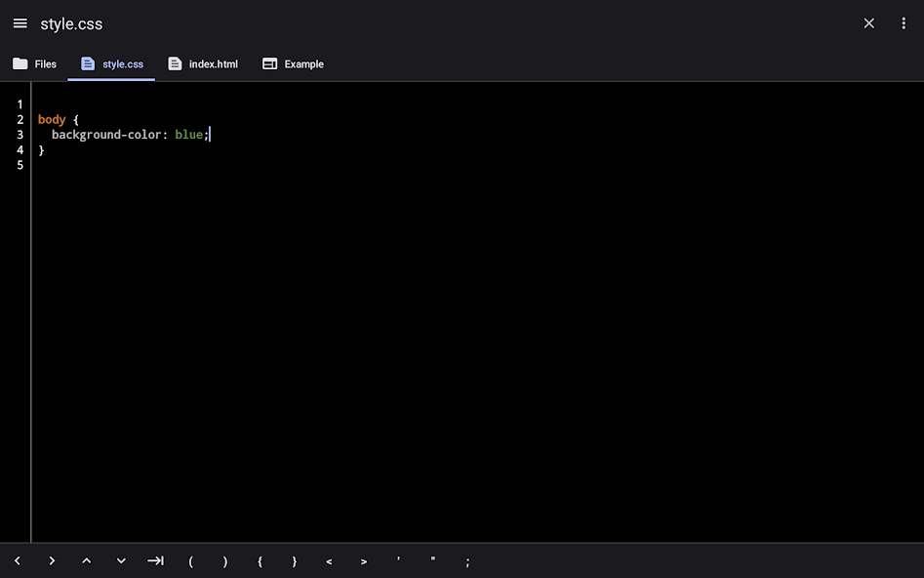Insert a double quote character
This screenshot has width=924, height=578.
click(433, 559)
